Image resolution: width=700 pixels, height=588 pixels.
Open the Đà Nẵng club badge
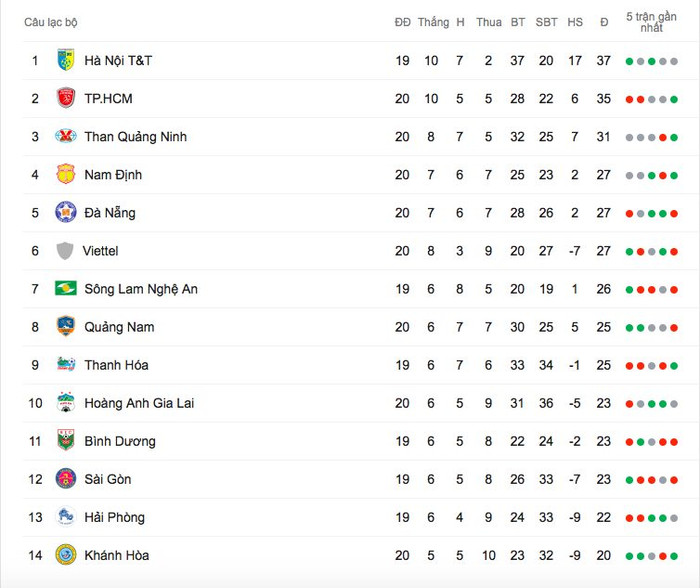(66, 212)
